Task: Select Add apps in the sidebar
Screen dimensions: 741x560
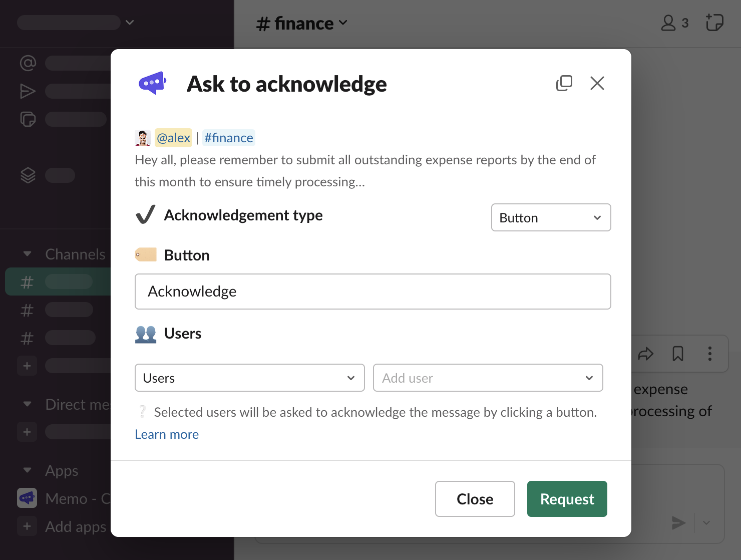Action: click(x=75, y=526)
